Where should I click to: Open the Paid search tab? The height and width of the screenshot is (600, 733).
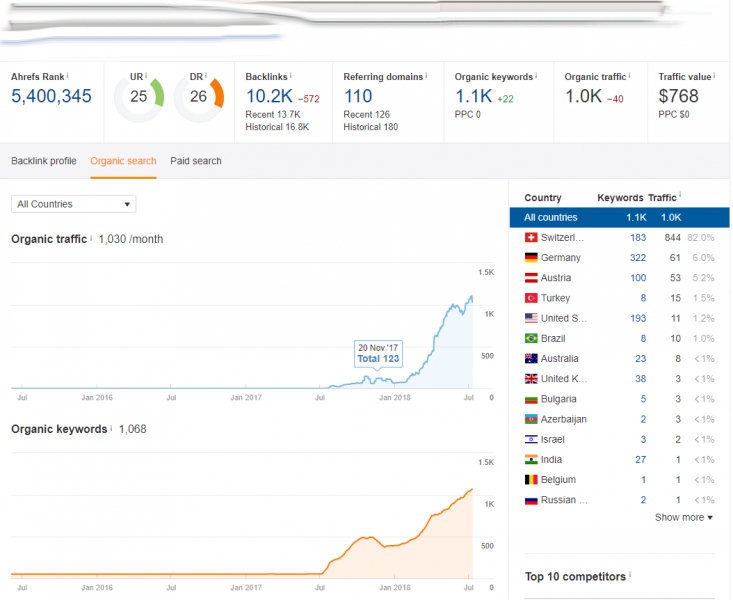coord(196,161)
